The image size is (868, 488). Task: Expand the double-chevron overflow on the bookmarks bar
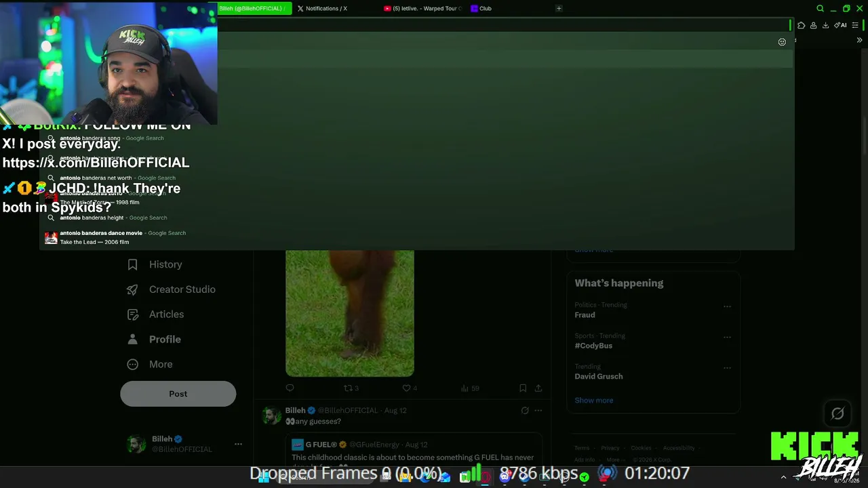click(x=859, y=40)
